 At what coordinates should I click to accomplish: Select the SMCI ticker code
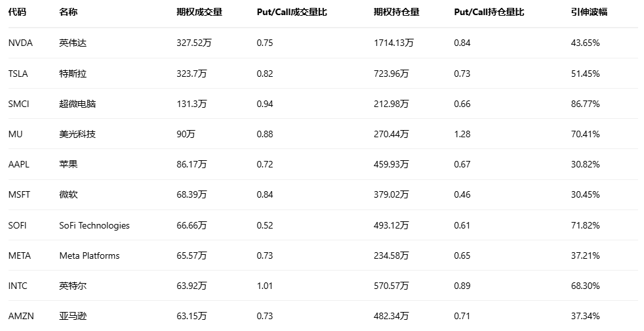(19, 104)
